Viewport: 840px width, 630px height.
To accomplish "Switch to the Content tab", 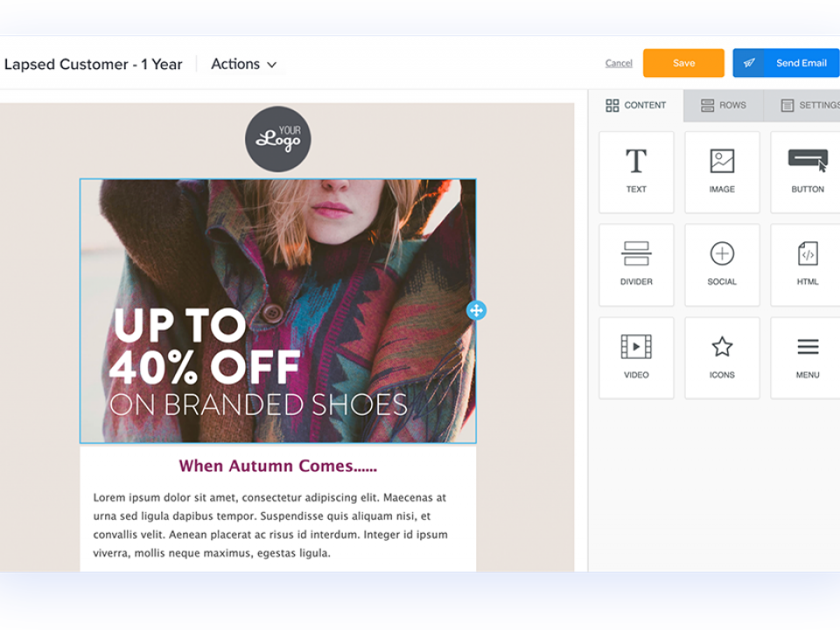I will (x=636, y=105).
